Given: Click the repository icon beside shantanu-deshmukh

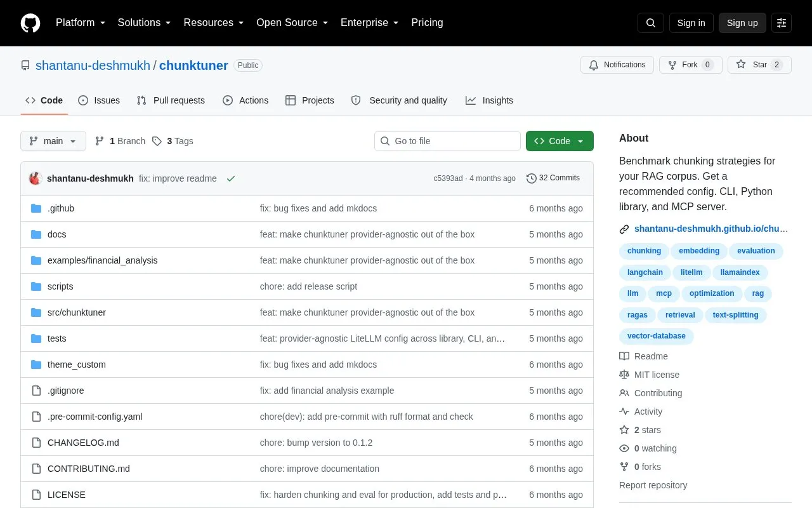Looking at the screenshot, I should (x=25, y=65).
